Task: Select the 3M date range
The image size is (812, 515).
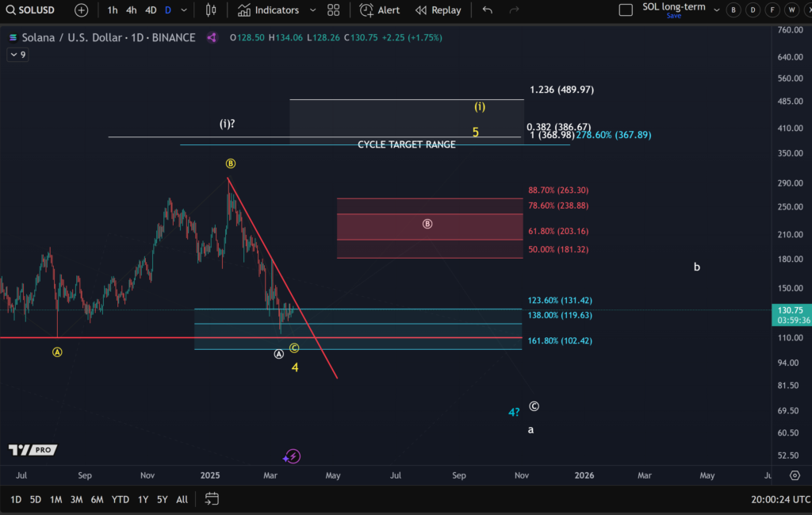Action: (x=76, y=499)
